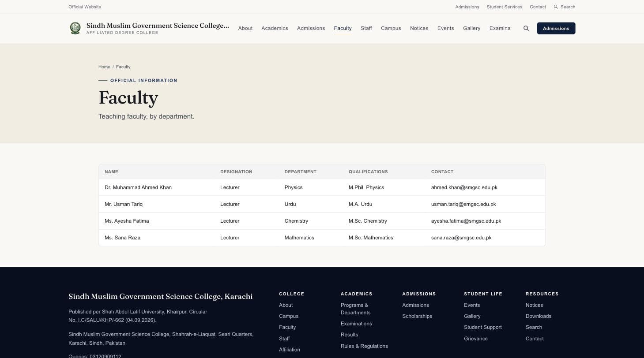Open the footer Grievance link

pyautogui.click(x=476, y=339)
